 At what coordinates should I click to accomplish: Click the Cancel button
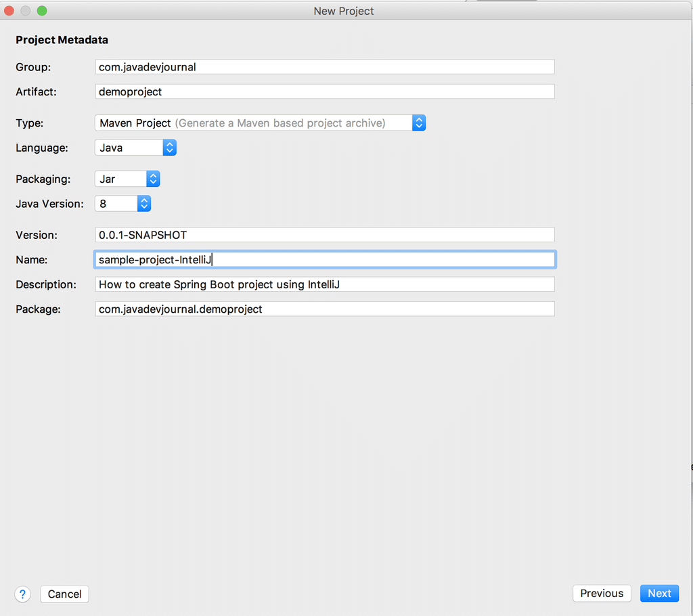(64, 594)
